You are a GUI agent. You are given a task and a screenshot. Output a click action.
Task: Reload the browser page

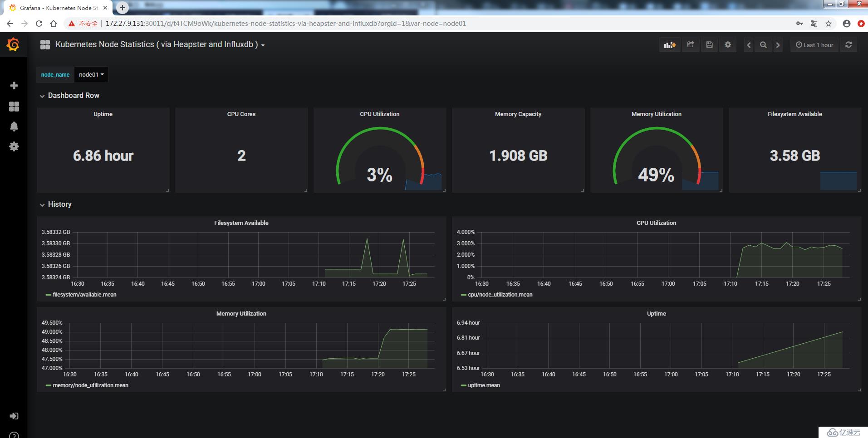tap(39, 24)
